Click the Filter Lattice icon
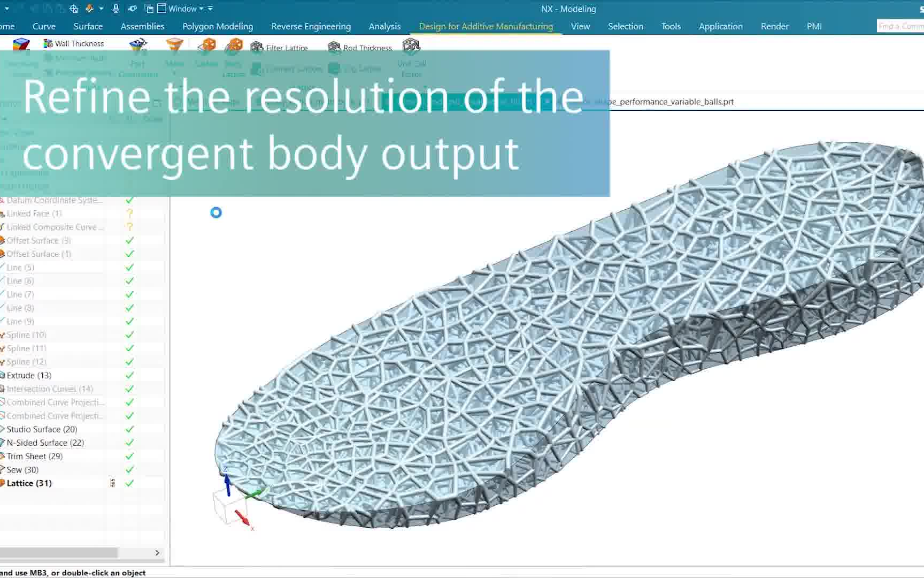924x578 pixels. coord(257,48)
